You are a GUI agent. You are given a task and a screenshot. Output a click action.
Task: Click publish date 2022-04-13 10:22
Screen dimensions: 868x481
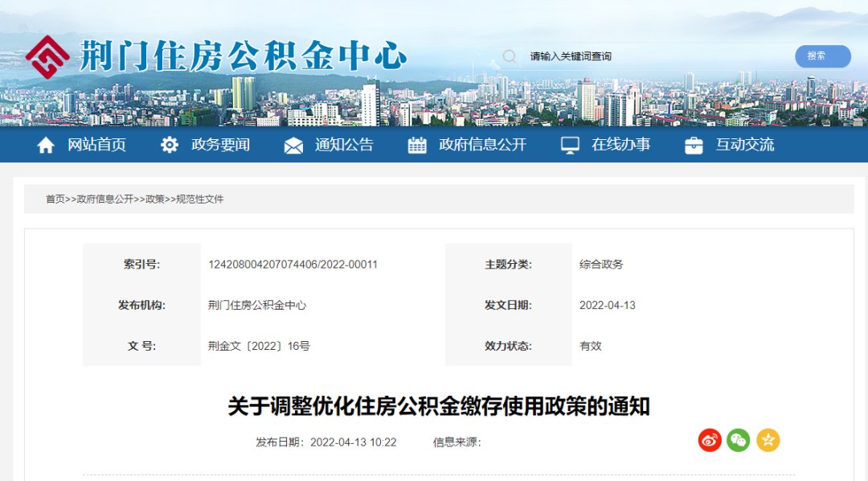(353, 442)
